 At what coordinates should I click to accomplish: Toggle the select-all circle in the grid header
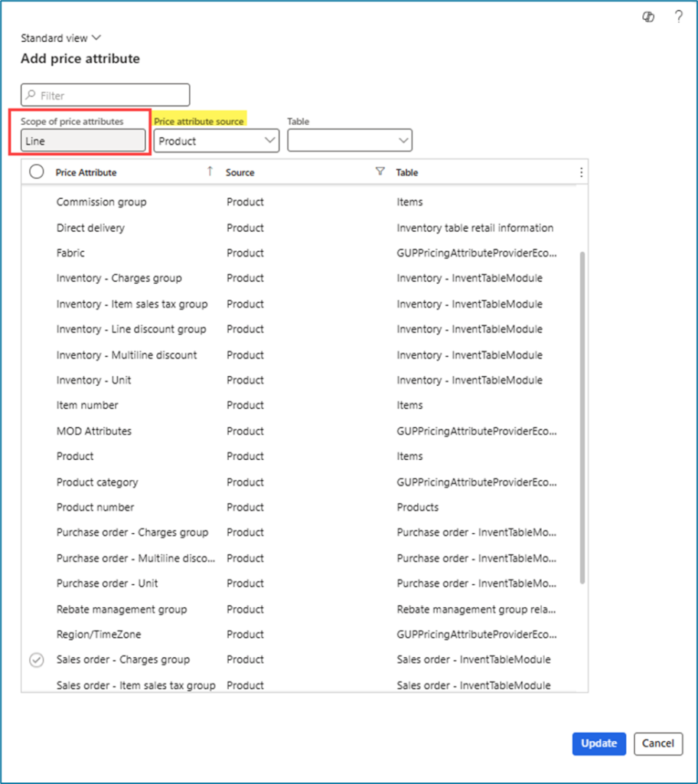pos(36,171)
